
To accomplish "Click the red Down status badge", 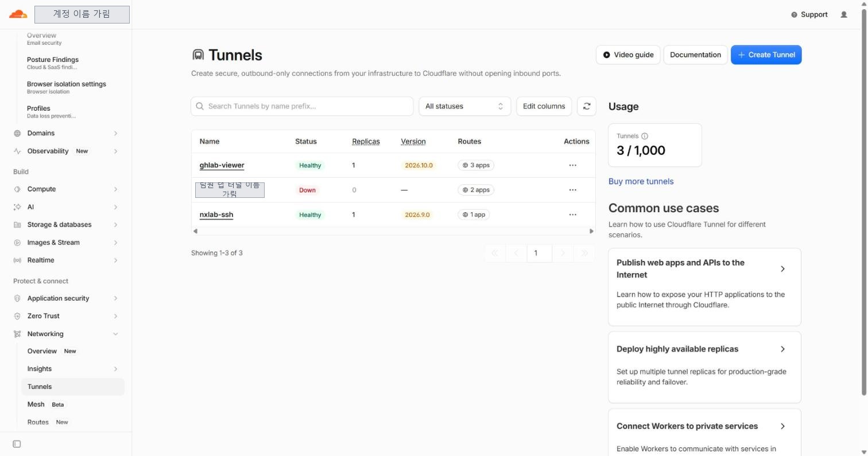I will coord(307,190).
